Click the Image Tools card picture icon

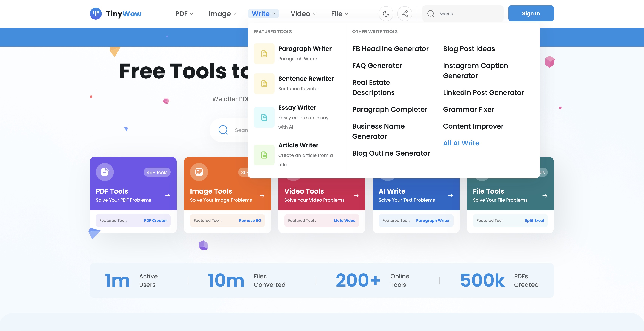click(x=199, y=172)
